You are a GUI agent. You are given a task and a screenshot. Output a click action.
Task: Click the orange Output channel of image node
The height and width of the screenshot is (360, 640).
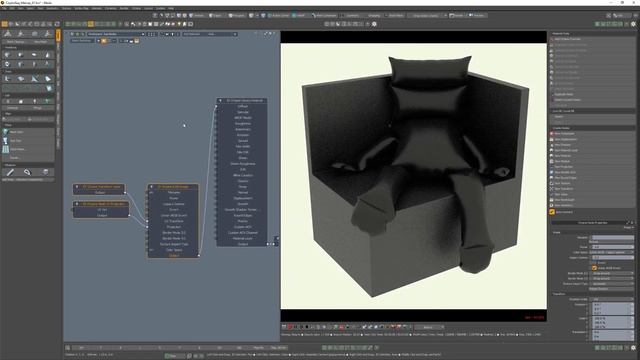(173, 256)
